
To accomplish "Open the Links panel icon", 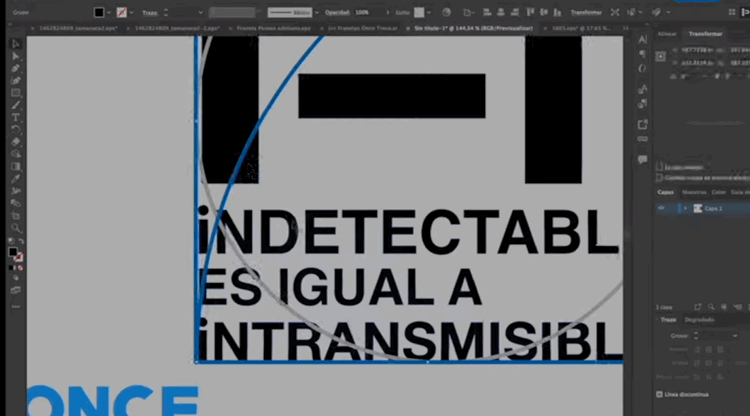I will 642,139.
